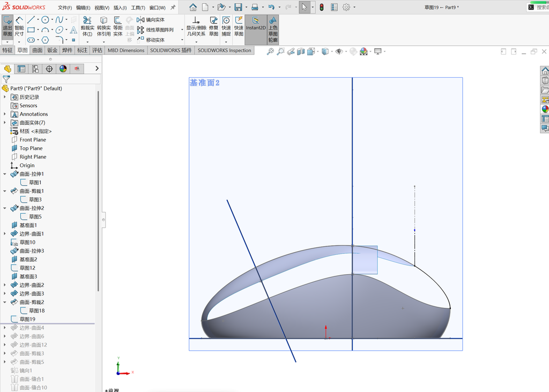Open the 工具(T) menu
549x392 pixels.
point(138,7)
